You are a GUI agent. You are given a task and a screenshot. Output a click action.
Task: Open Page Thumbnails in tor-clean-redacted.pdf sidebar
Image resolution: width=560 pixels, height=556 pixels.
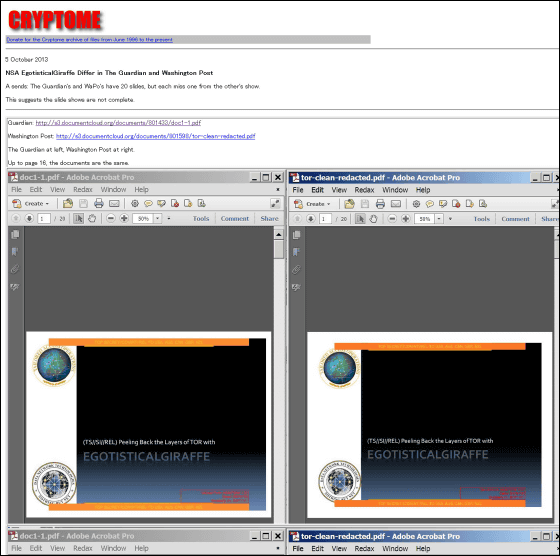296,235
